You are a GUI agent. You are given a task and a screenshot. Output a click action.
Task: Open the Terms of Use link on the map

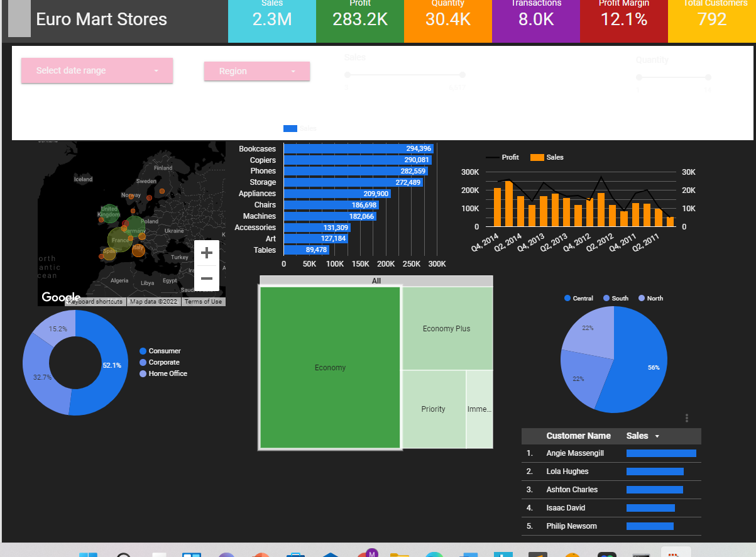[x=203, y=301]
